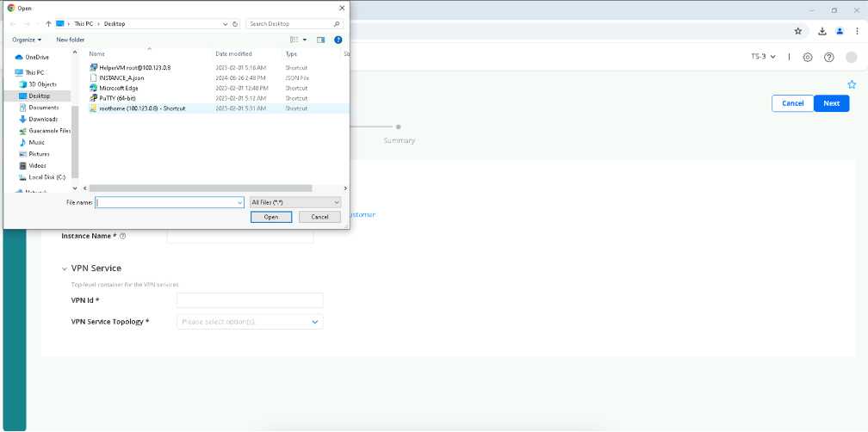Select Desktop in navigation pane
Viewport: 868px width, 432px height.
pos(39,96)
